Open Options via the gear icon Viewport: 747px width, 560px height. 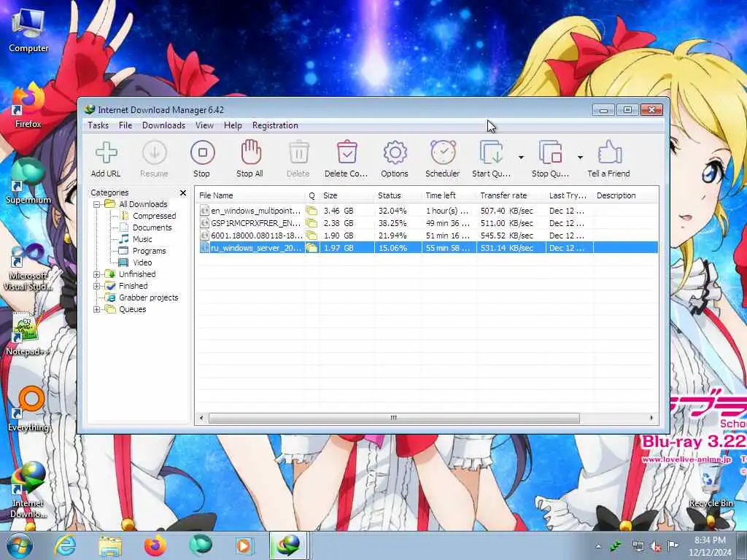point(395,153)
